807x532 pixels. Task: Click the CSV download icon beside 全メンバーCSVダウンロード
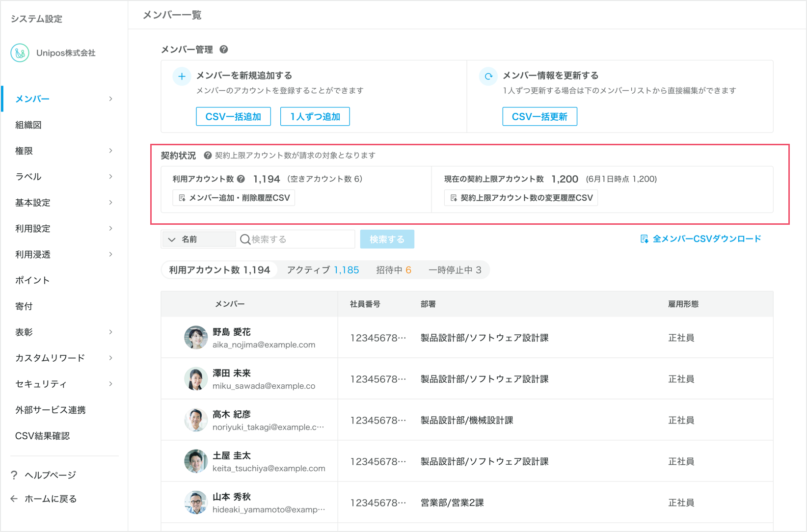pos(644,239)
